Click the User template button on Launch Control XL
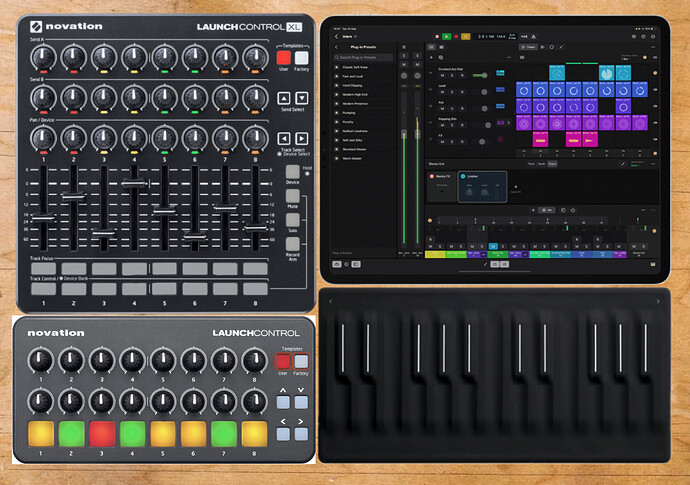This screenshot has width=690, height=485. (x=283, y=58)
